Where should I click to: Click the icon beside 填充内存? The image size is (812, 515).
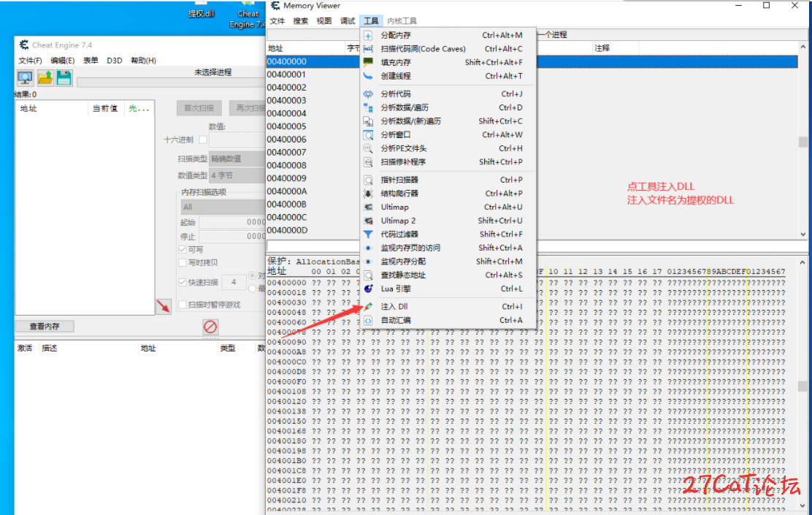coord(368,62)
